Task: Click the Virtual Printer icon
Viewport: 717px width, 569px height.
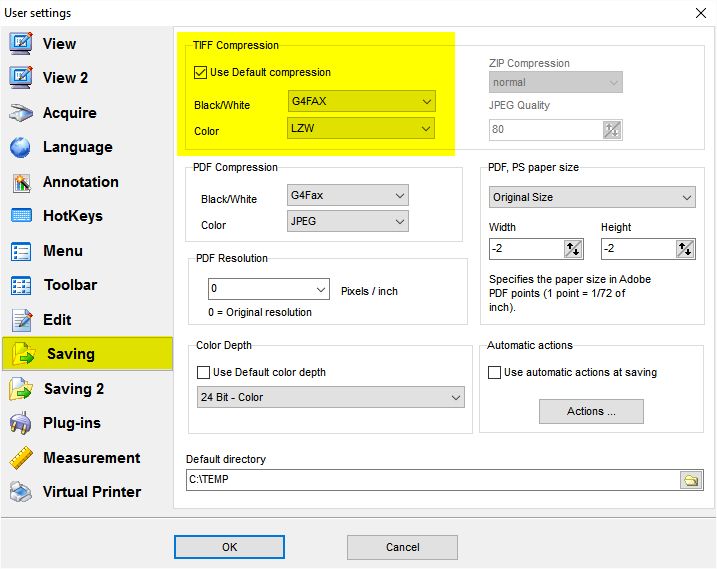Action: (21, 492)
